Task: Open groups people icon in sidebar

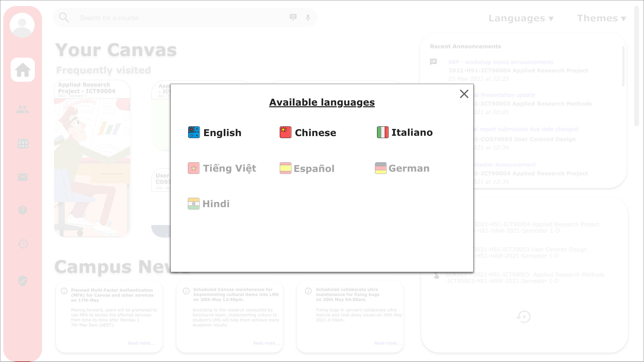Action: (23, 110)
